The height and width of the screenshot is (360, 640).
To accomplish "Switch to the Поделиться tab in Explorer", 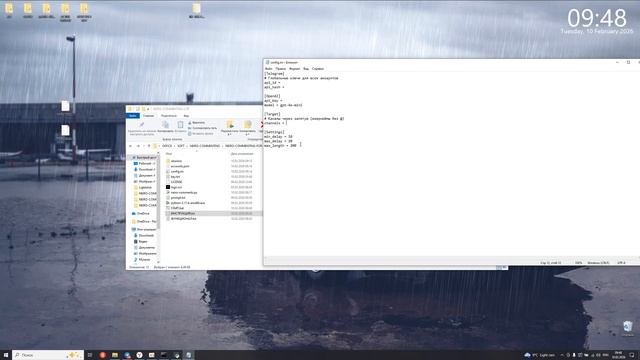I will [169, 116].
